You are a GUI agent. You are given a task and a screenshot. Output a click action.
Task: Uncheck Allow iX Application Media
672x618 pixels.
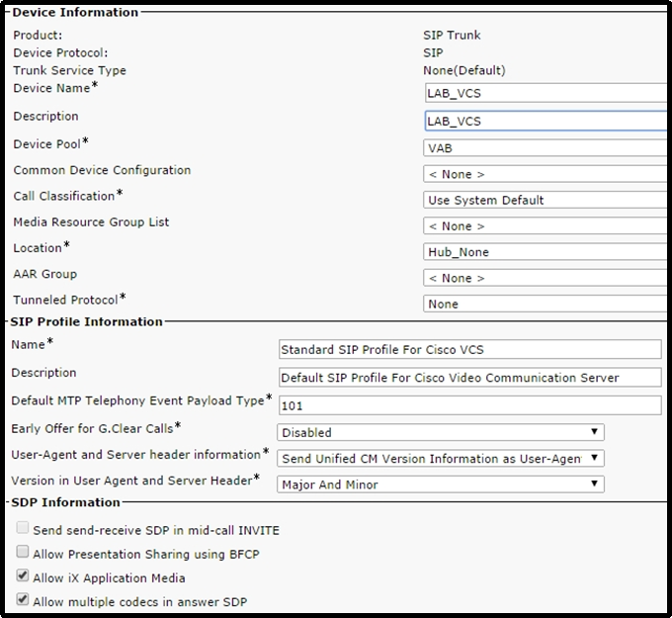coord(22,577)
